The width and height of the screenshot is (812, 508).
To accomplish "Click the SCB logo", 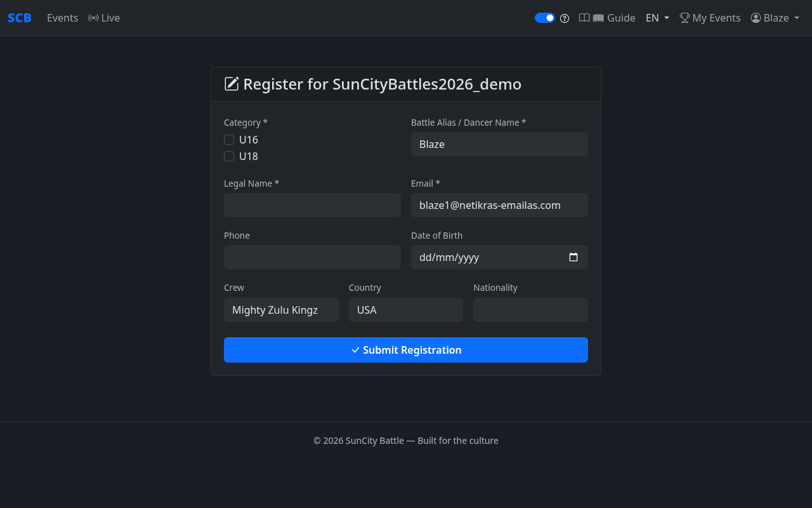I will (19, 18).
